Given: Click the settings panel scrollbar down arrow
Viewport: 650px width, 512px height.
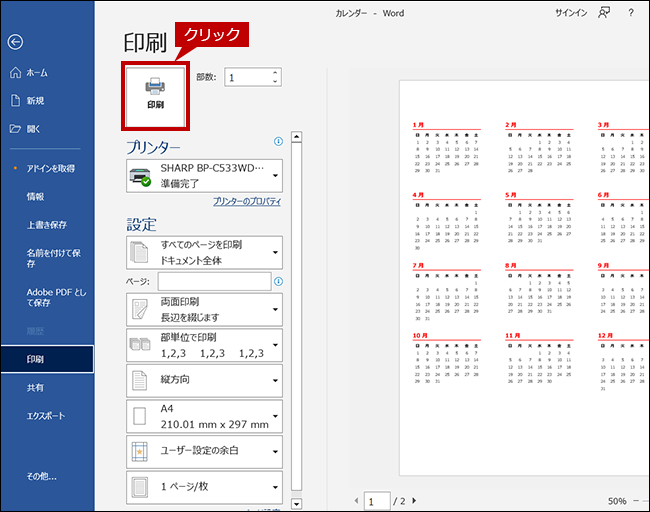Looking at the screenshot, I should [295, 503].
